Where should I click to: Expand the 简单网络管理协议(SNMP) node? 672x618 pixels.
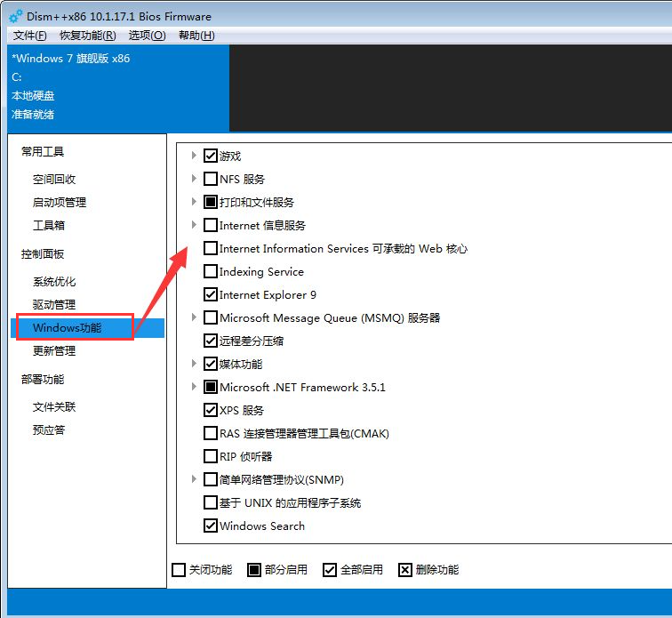coord(194,479)
